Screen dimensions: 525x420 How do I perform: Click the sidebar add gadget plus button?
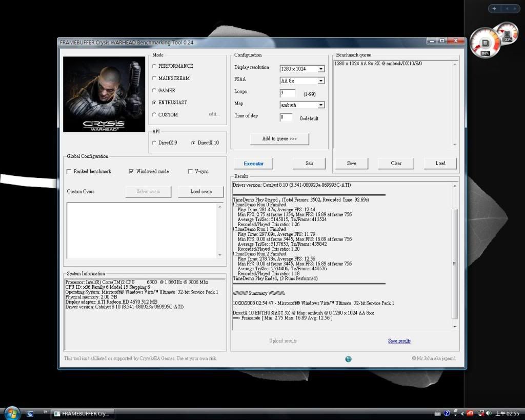click(x=494, y=9)
